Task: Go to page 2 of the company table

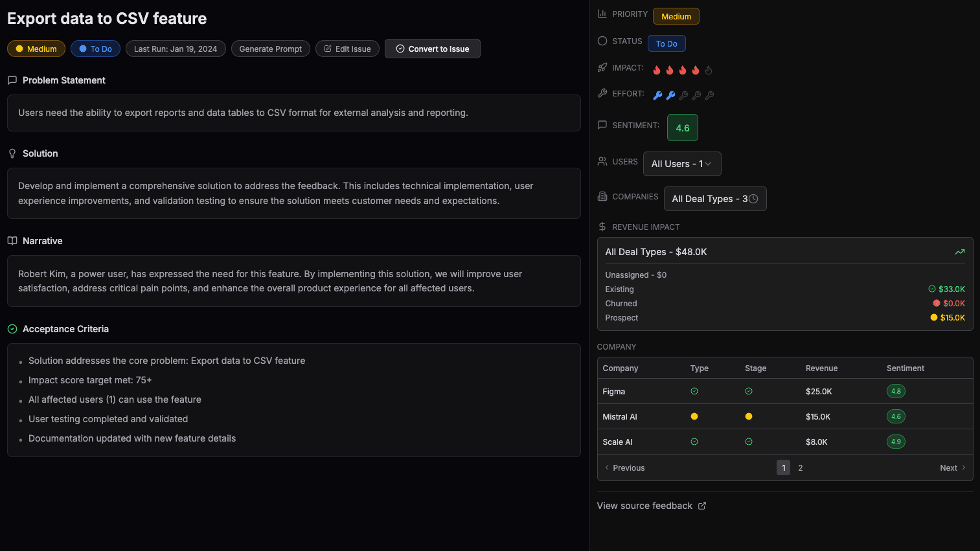Action: (x=801, y=467)
